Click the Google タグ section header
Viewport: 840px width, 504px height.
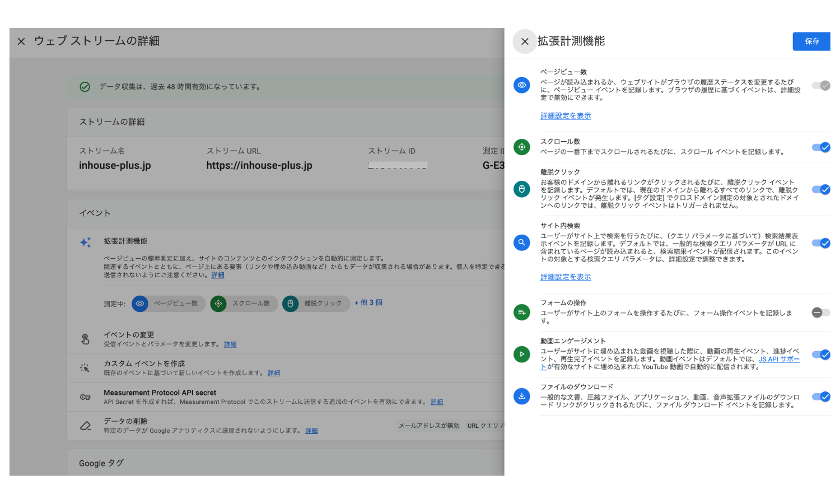[x=101, y=463]
